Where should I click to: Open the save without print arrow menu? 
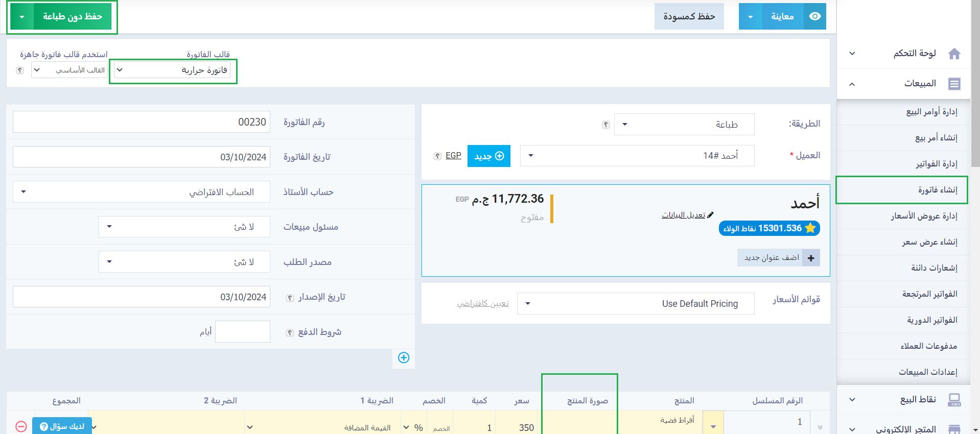[22, 17]
